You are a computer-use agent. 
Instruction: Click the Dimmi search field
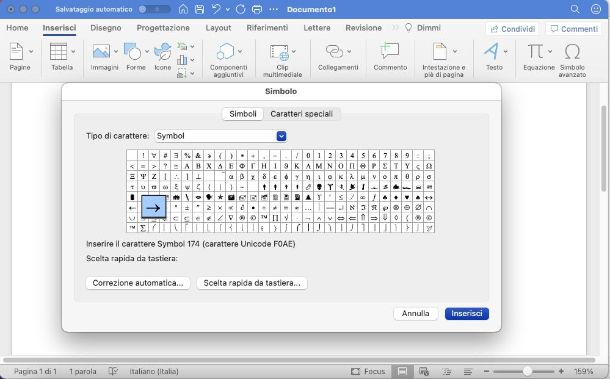pos(423,28)
